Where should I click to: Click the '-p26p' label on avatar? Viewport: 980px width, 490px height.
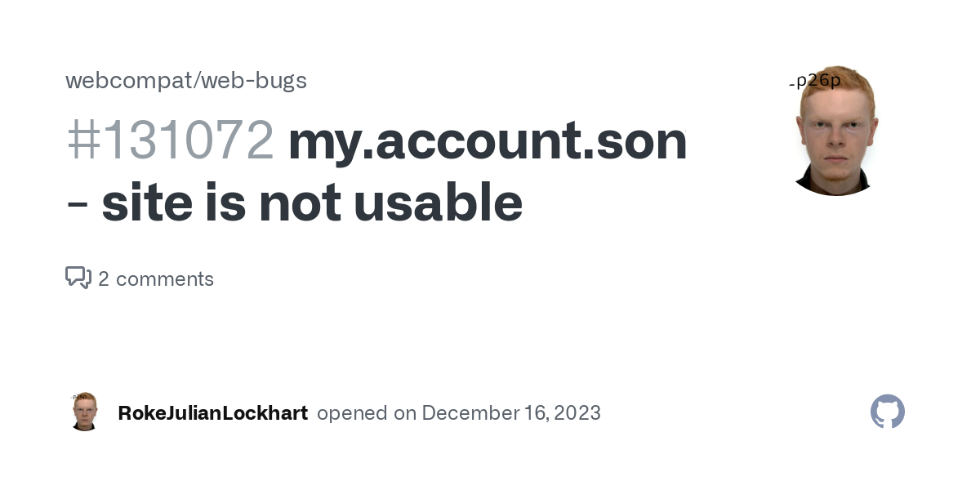815,80
